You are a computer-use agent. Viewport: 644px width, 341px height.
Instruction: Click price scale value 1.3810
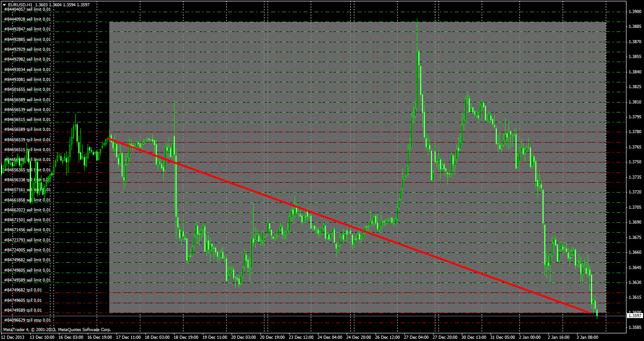coord(635,102)
